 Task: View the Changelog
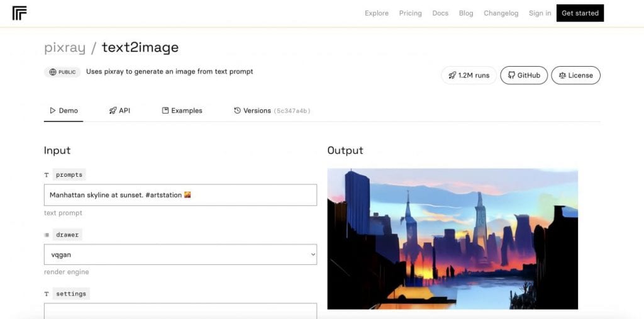point(501,13)
